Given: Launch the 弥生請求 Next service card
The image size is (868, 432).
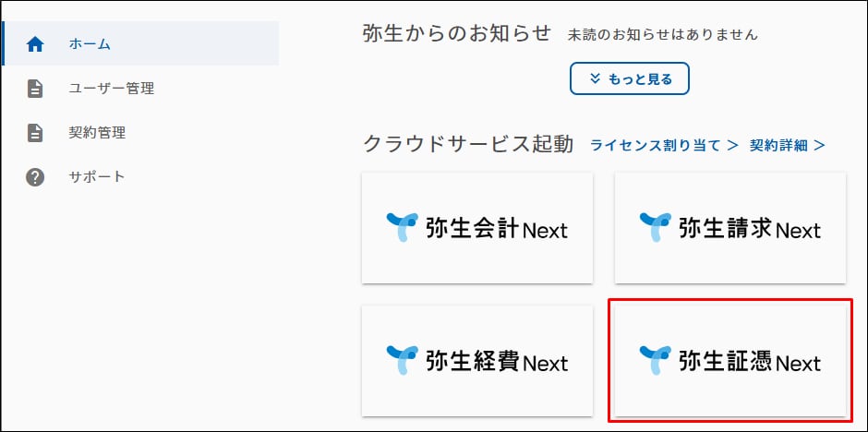Looking at the screenshot, I should [730, 227].
